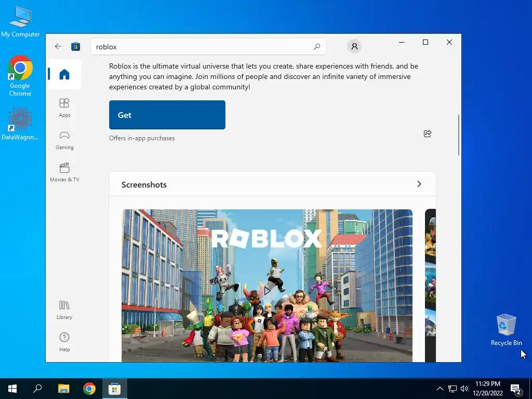Screen dimensions: 532x399
Task: Open the Library in the sidebar
Action: point(64,310)
